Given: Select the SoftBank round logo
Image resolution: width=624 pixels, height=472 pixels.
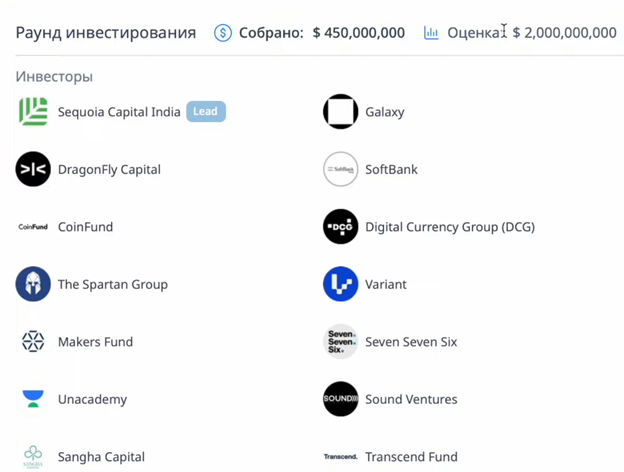Looking at the screenshot, I should 340,169.
